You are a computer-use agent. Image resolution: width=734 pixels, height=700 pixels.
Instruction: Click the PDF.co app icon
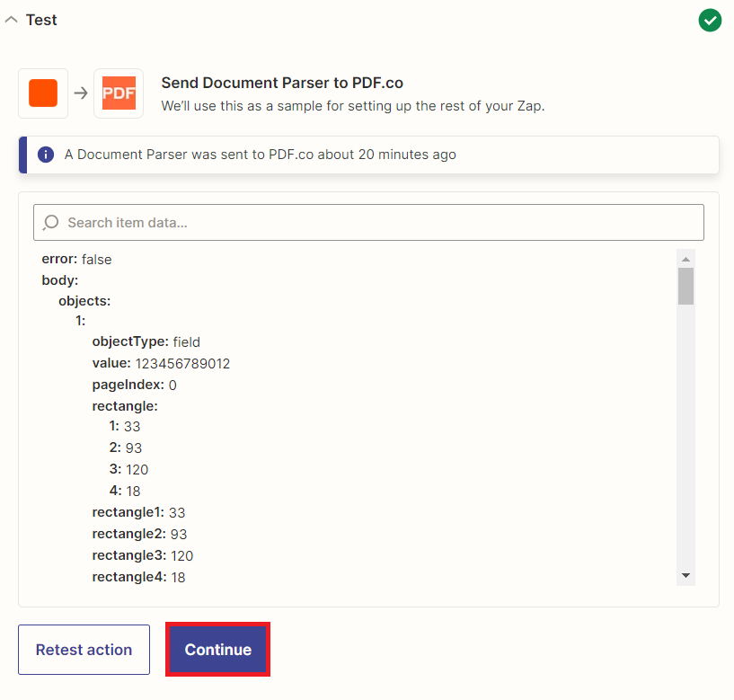click(119, 93)
